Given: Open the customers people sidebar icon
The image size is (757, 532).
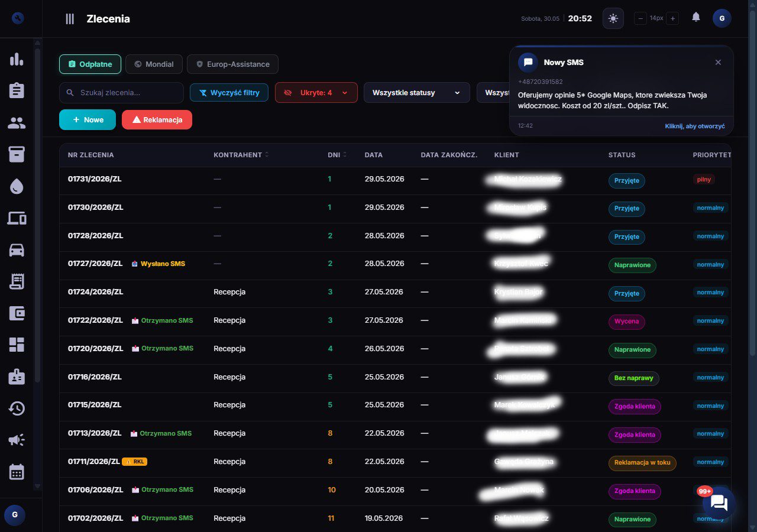Looking at the screenshot, I should [x=17, y=123].
